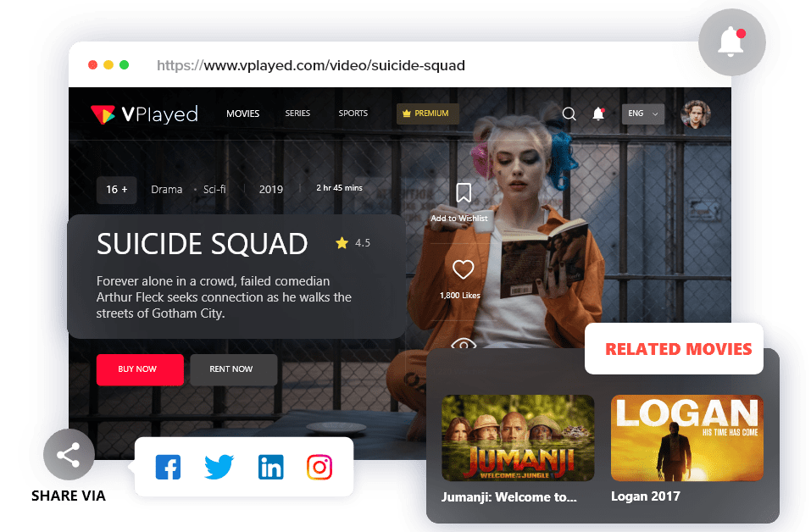Viewport: 811px width, 532px height.
Task: Click the star next to the 4.5 rating
Action: coord(342,242)
